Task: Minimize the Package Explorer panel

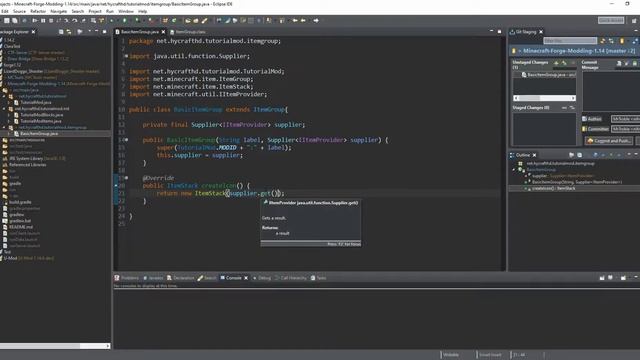Action: pos(97,31)
